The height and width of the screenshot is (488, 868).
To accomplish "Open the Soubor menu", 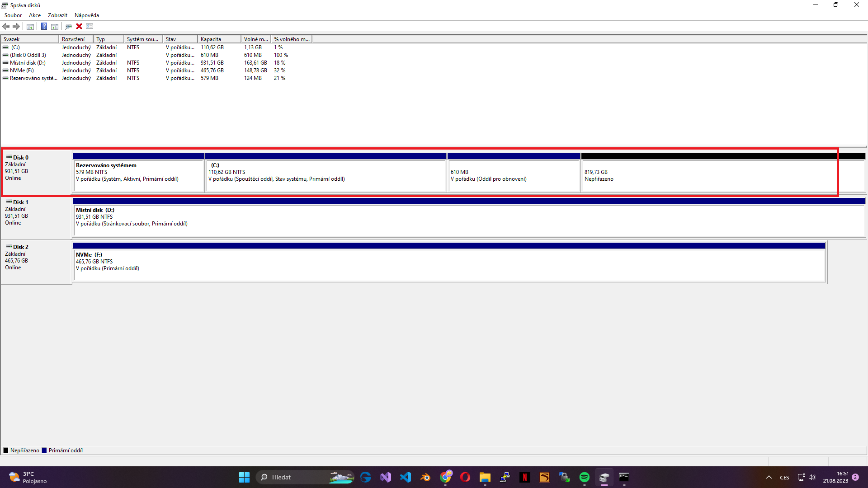I will tap(13, 15).
